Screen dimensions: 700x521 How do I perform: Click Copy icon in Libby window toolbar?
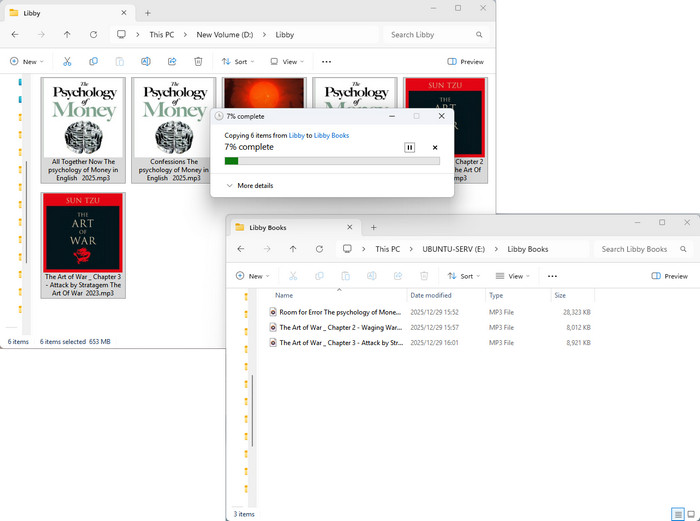click(x=93, y=62)
